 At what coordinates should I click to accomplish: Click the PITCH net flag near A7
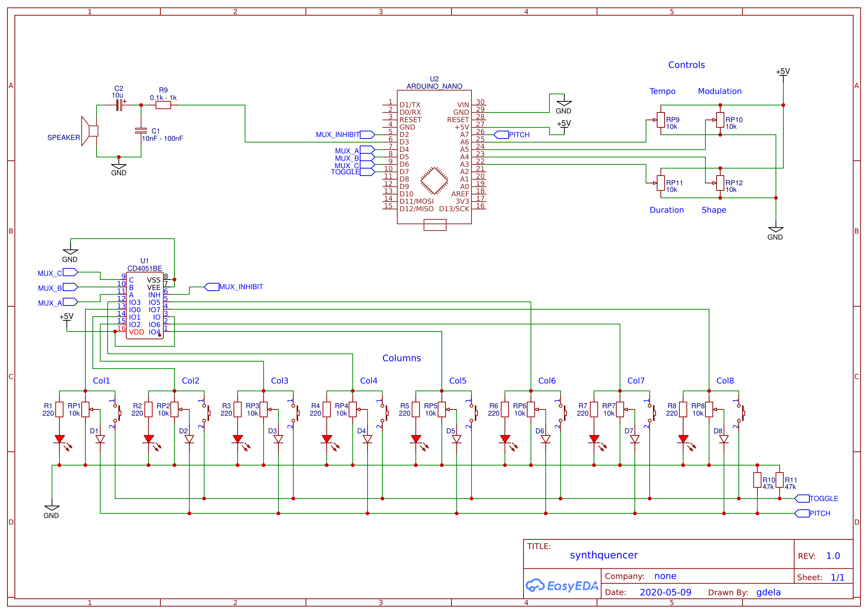(501, 135)
